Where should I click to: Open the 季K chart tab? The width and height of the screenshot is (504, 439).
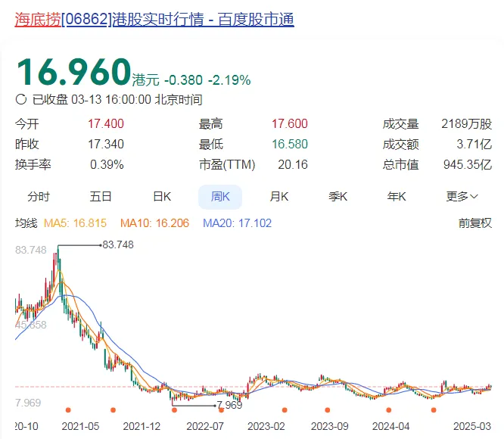coord(338,196)
